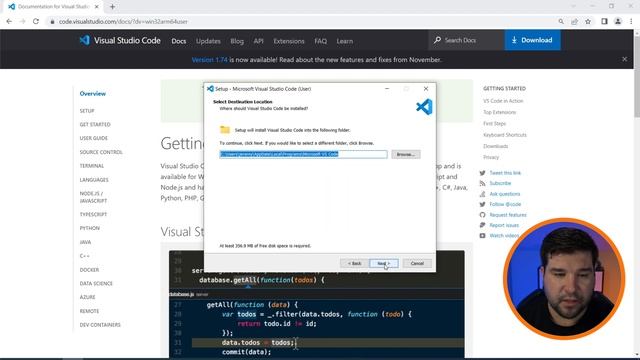Screen dimensions: 640x360
Task: Expand the PYTHON sidebar section
Action: tap(90, 228)
